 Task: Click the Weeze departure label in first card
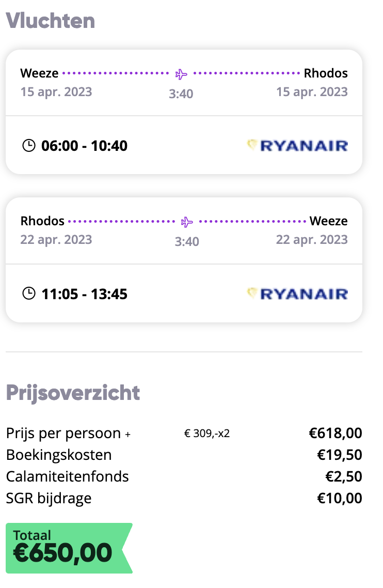pyautogui.click(x=39, y=73)
